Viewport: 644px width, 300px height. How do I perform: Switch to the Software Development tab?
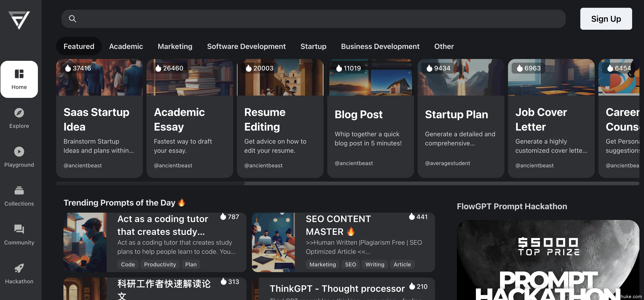[x=246, y=46]
